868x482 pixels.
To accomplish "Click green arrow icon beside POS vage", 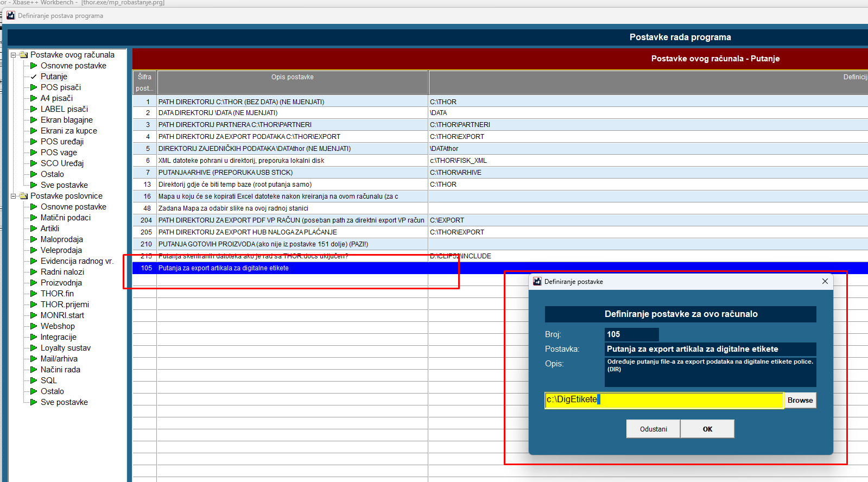I will 34,153.
